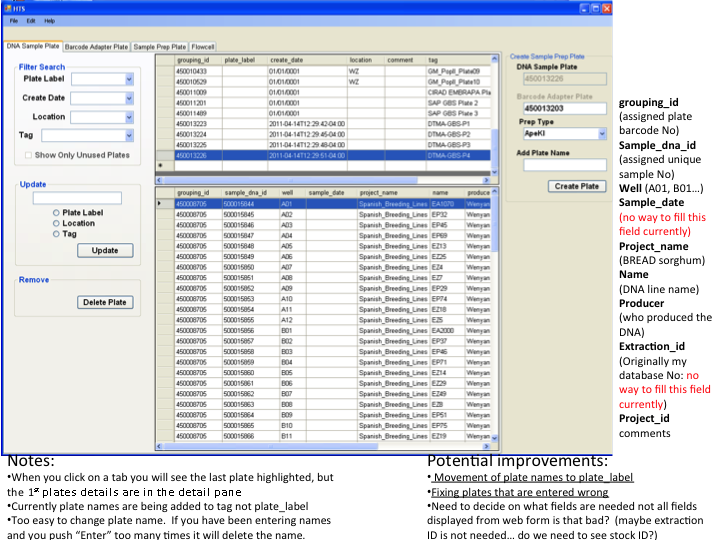
Task: Click the lower grid horizontal scrollbar thumb
Action: (271, 446)
